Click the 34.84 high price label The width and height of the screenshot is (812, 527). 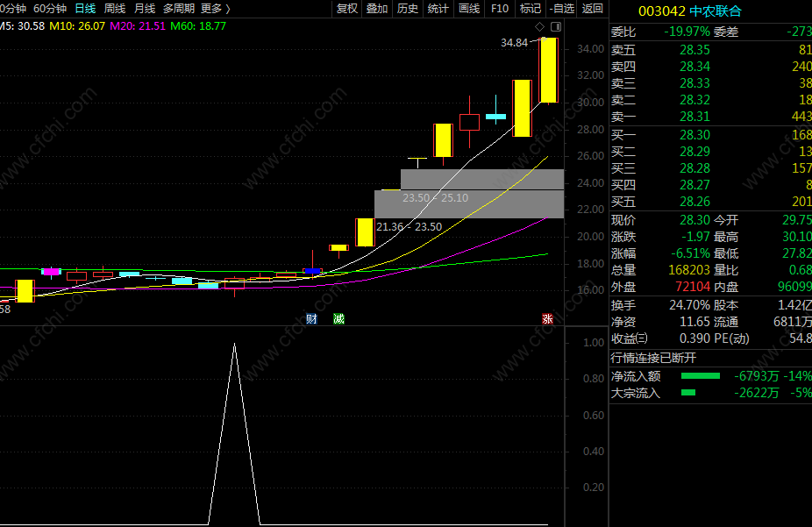coord(514,43)
